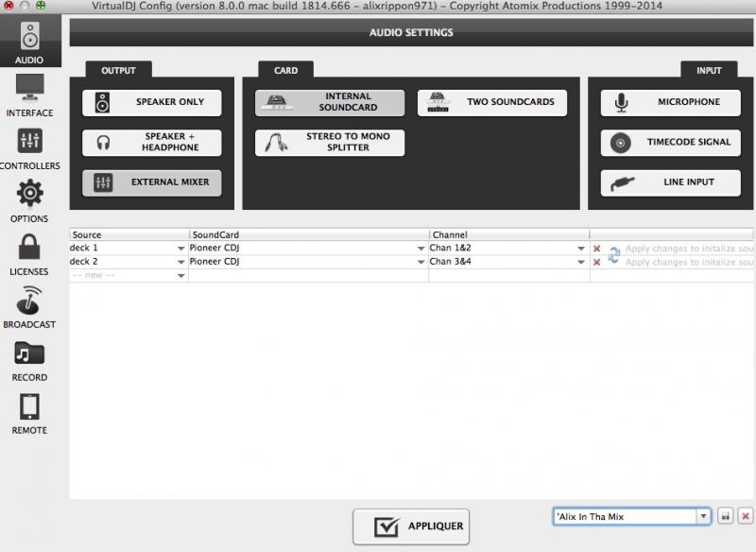Open the Interface settings section
Viewport: 756px width, 552px height.
click(30, 95)
